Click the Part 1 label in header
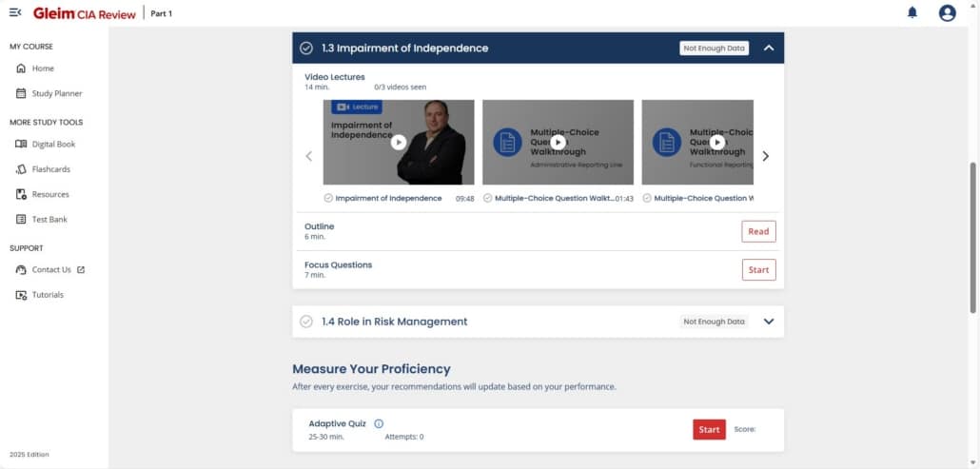 pos(161,13)
